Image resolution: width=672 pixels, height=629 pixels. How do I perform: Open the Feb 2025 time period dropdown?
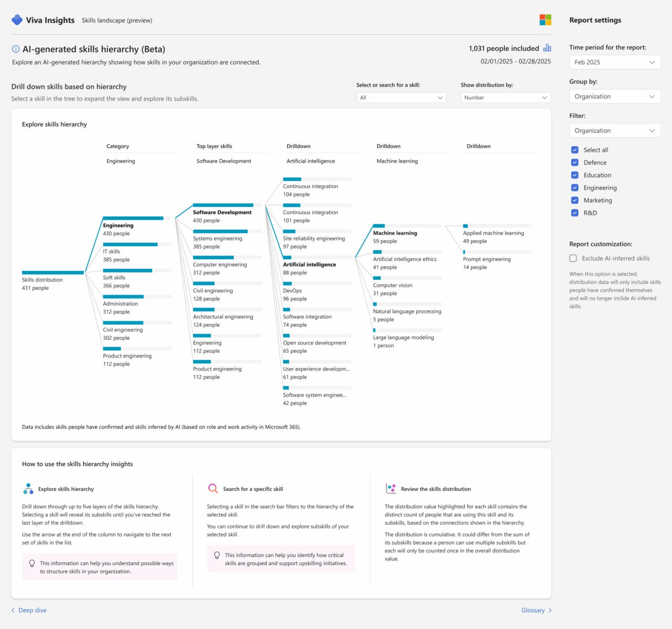tap(615, 62)
